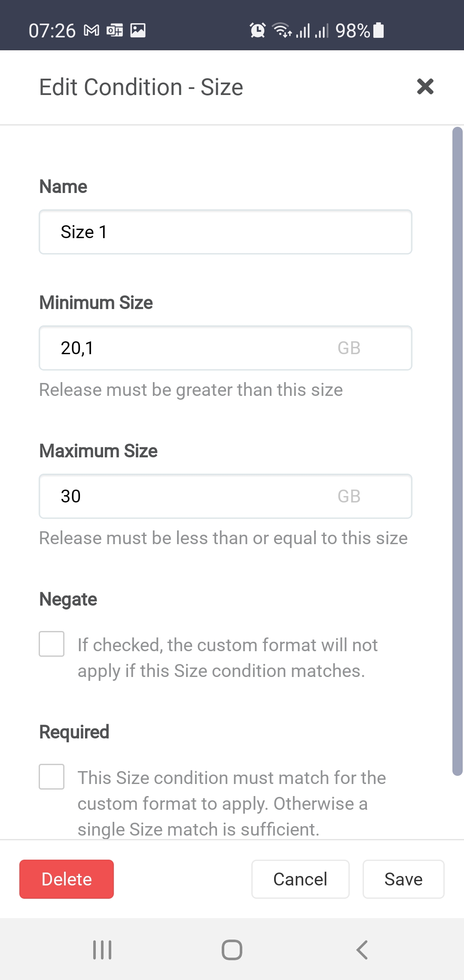Tap the Wi-Fi status icon
Screen dimensions: 464x980
point(280,30)
